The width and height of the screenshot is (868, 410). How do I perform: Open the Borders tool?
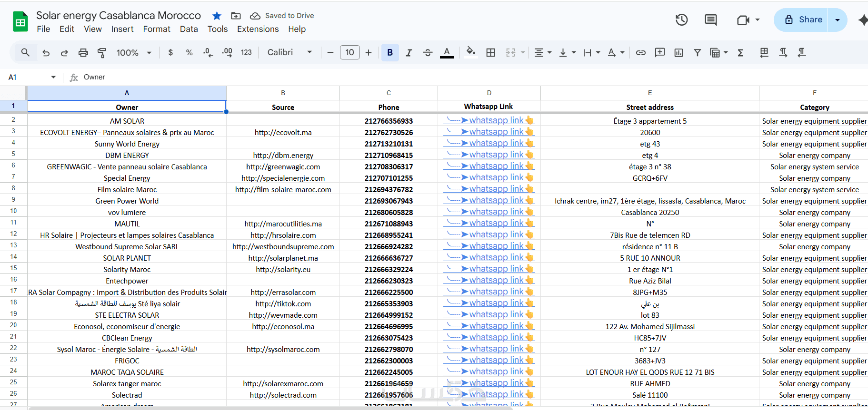490,53
